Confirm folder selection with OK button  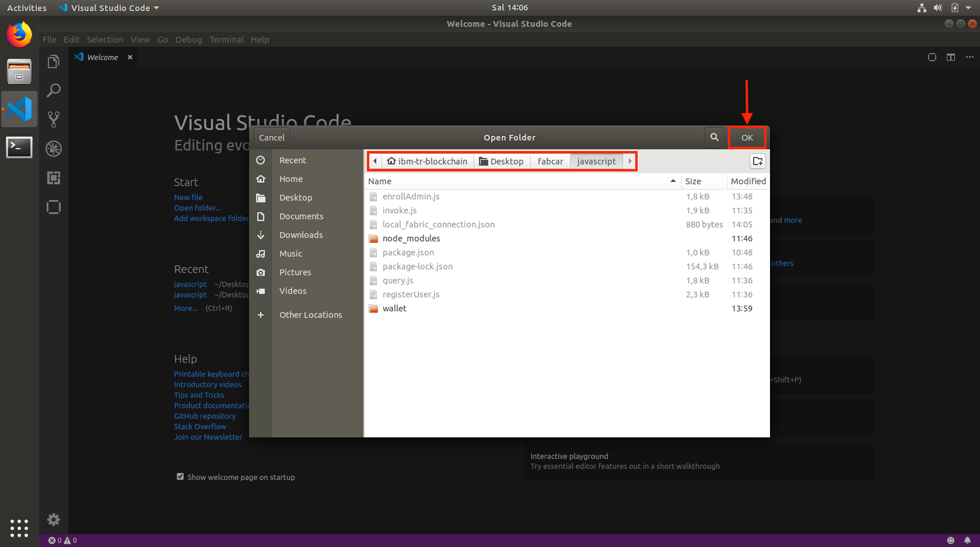[747, 138]
